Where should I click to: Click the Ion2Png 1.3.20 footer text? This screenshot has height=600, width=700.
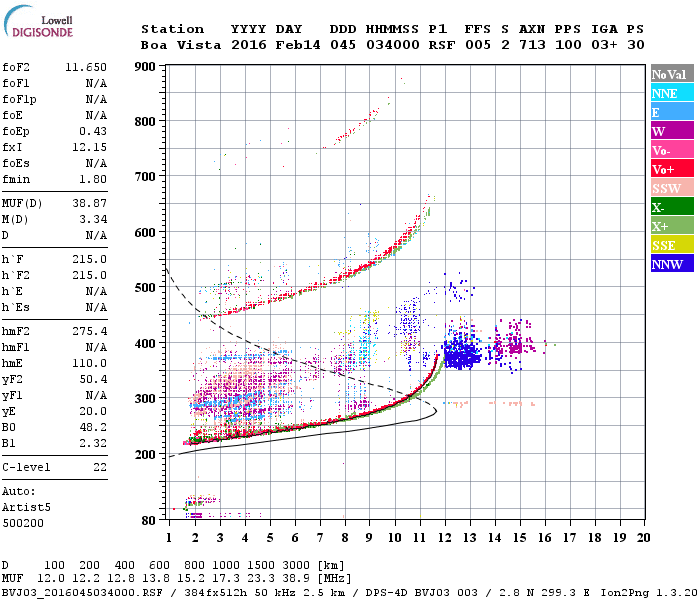point(649,593)
